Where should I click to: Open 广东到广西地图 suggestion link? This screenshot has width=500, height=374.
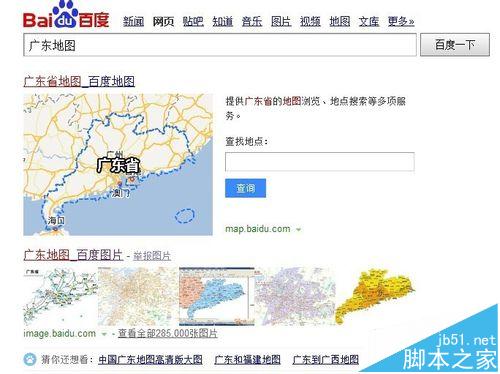pyautogui.click(x=326, y=360)
